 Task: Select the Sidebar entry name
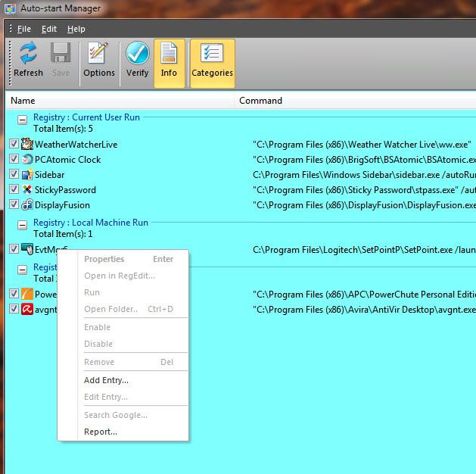tap(49, 175)
